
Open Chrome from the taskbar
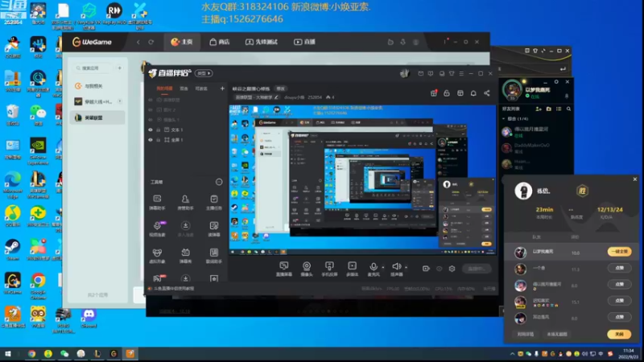pos(31,354)
